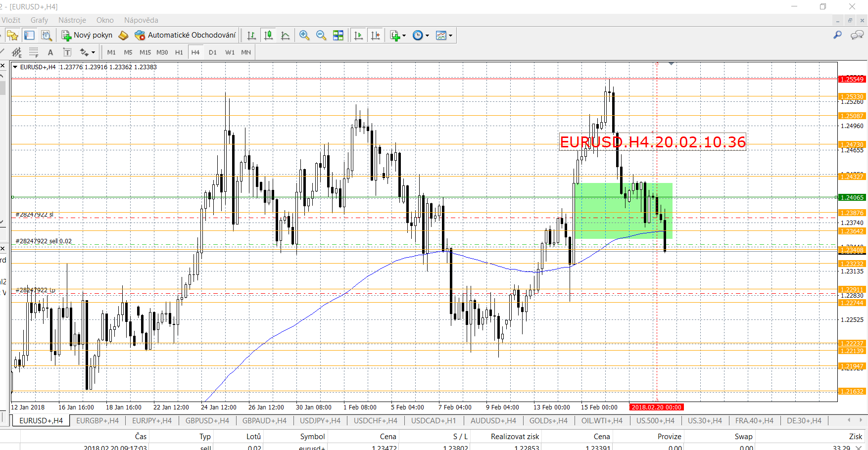Click the chart symbol dropdown triangle
868x450 pixels.
15,67
